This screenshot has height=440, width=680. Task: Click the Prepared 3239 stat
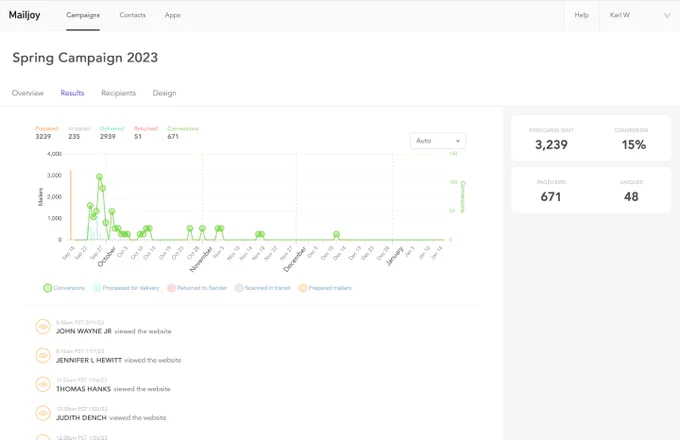click(x=47, y=133)
